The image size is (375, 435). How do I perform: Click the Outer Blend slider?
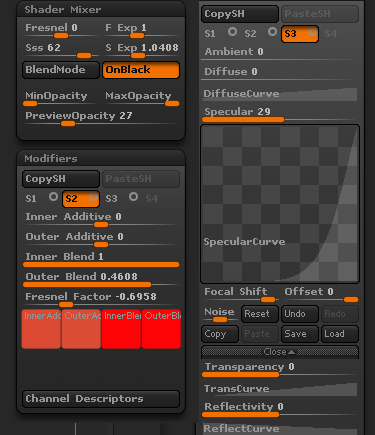101,280
